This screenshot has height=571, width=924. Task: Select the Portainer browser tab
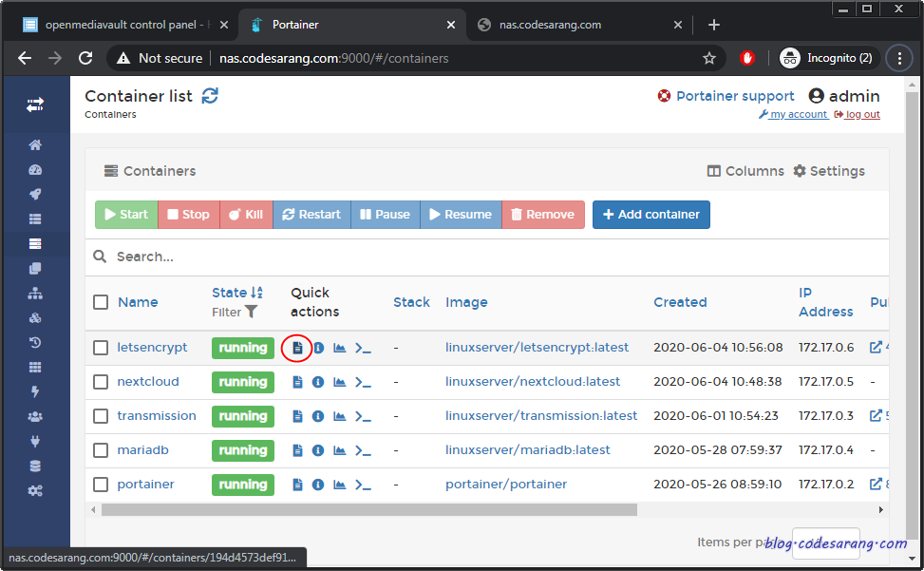352,25
